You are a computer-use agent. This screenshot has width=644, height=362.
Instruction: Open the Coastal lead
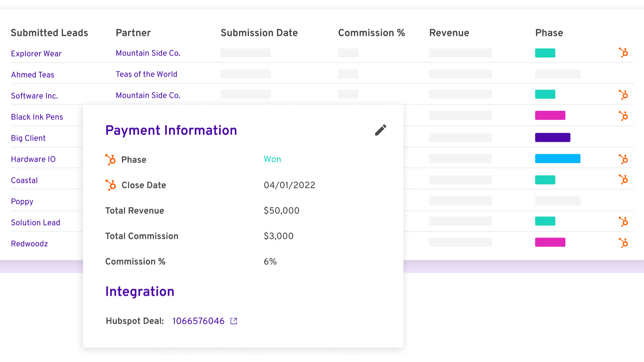coord(24,180)
